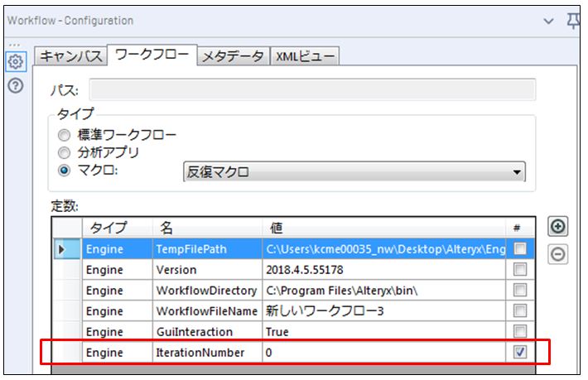
Task: Select the row arrow beside TempFilePath
Action: pos(62,248)
